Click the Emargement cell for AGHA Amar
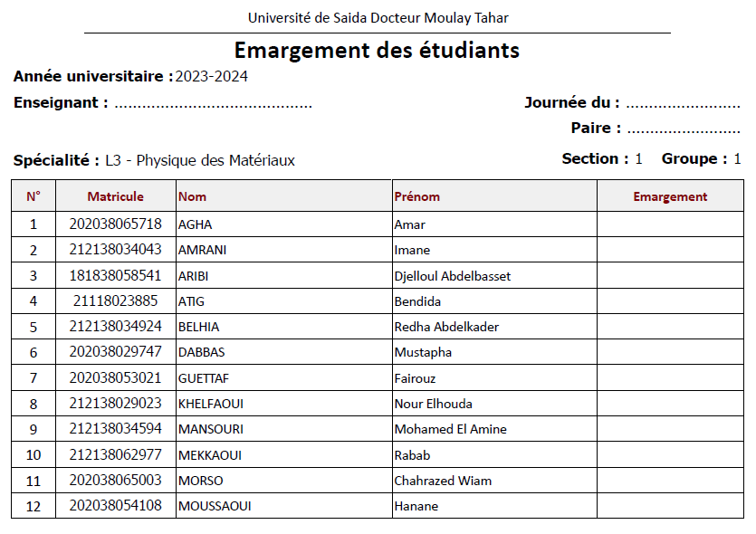 [670, 224]
